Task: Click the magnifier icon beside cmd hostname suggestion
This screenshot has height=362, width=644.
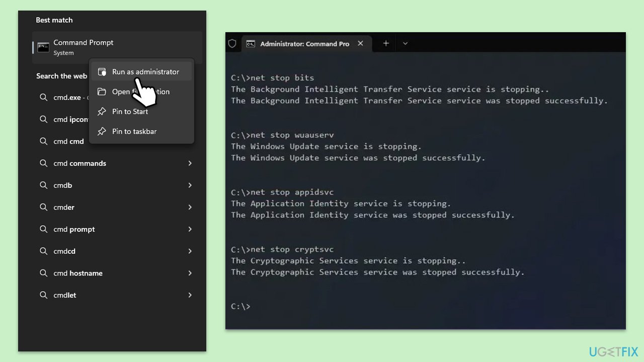Action: click(44, 273)
